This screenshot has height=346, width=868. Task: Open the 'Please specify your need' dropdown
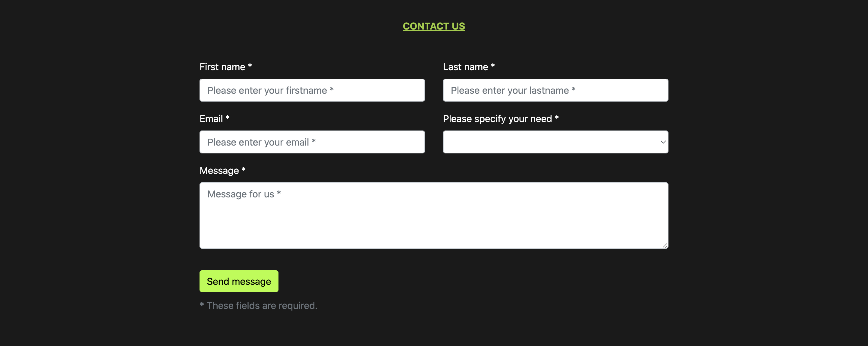pyautogui.click(x=555, y=142)
